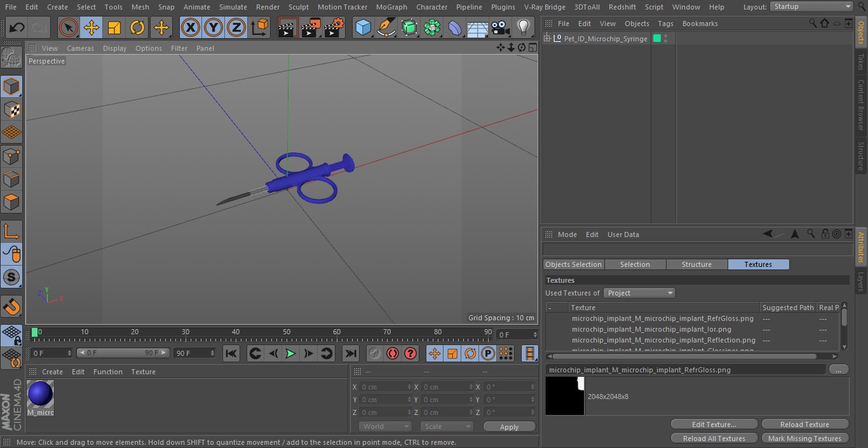Open the deformer bend object icon
The image size is (868, 448).
pos(455,28)
